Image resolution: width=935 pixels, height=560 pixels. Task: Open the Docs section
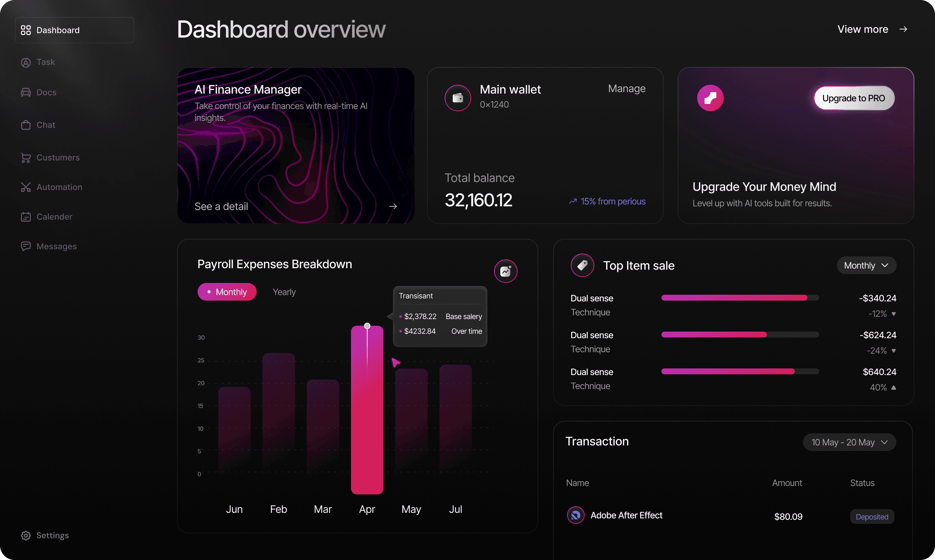click(25, 92)
